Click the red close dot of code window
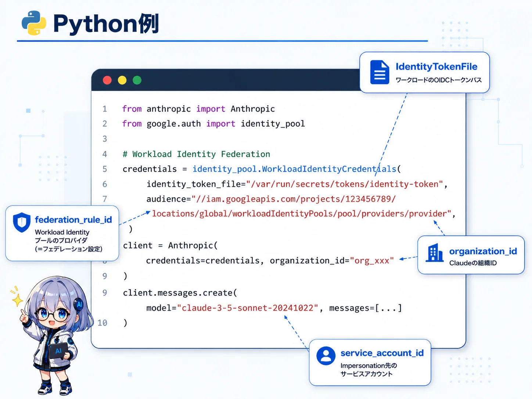 point(107,80)
